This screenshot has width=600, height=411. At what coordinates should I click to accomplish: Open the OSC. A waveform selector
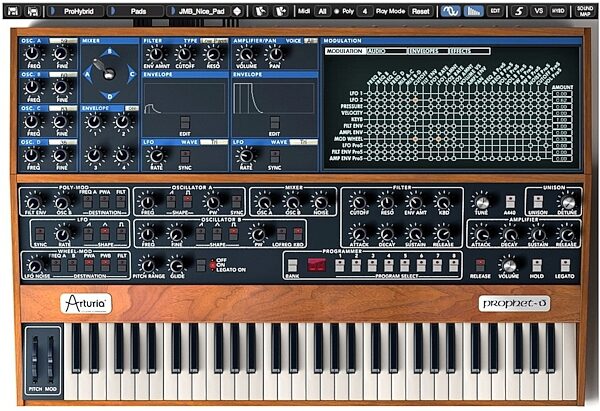[x=63, y=41]
